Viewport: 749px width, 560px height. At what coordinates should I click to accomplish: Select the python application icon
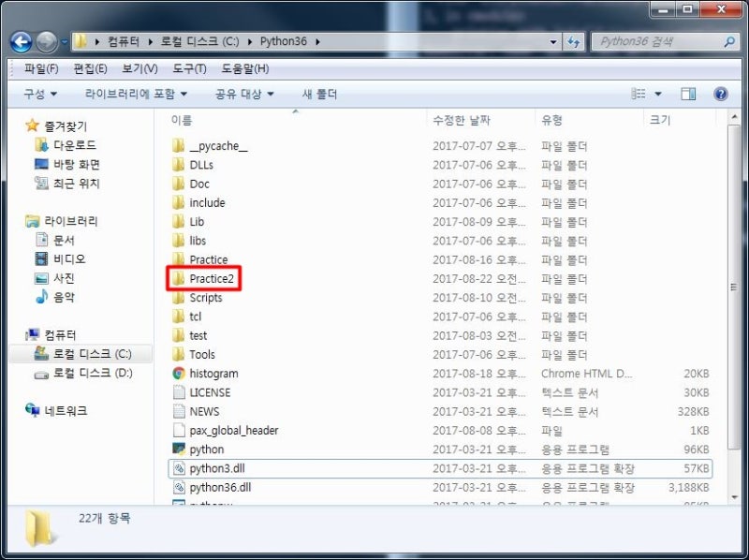(179, 449)
